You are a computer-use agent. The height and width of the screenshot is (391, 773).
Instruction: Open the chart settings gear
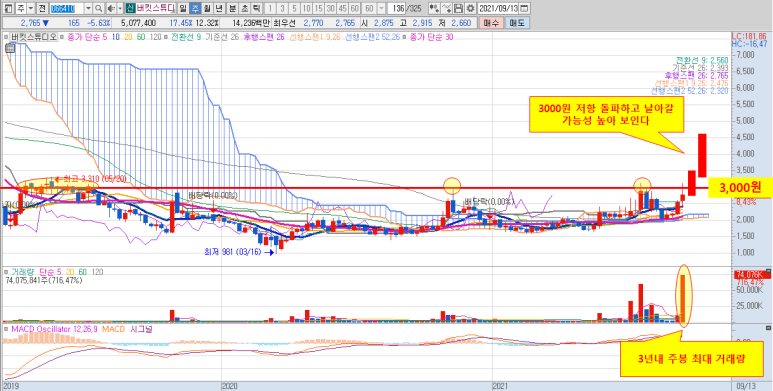click(x=470, y=8)
